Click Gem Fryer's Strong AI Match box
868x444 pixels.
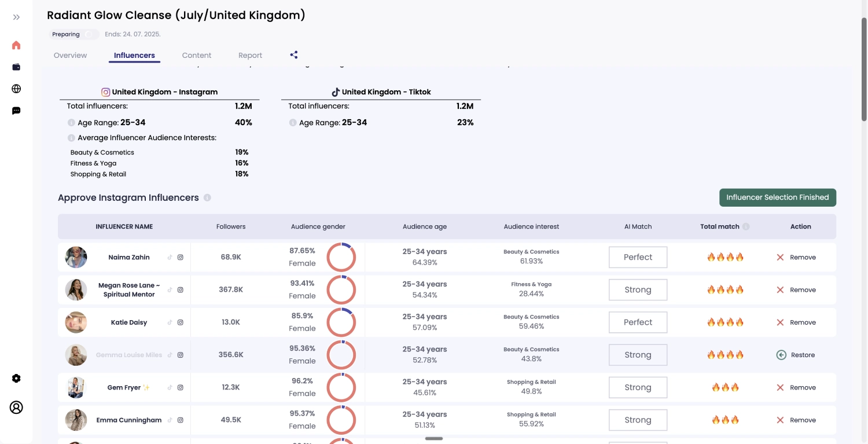[x=638, y=387]
